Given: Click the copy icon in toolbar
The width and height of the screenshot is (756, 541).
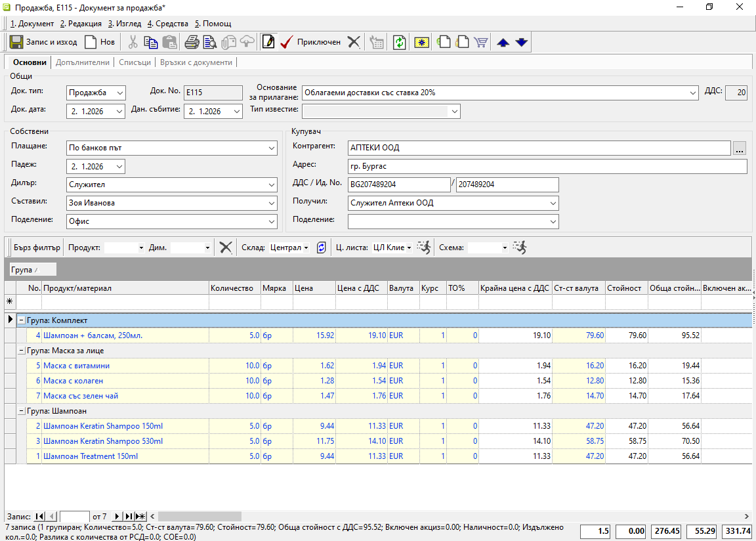Looking at the screenshot, I should [x=151, y=42].
